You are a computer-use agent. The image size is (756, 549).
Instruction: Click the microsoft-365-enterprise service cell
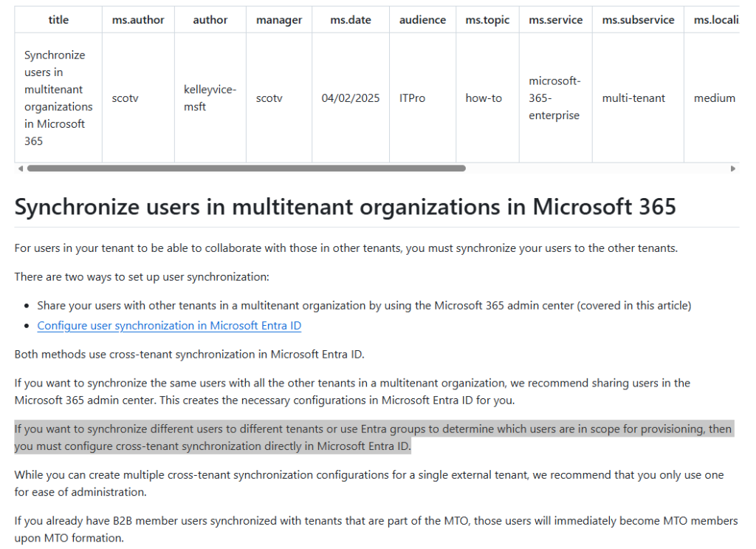554,98
